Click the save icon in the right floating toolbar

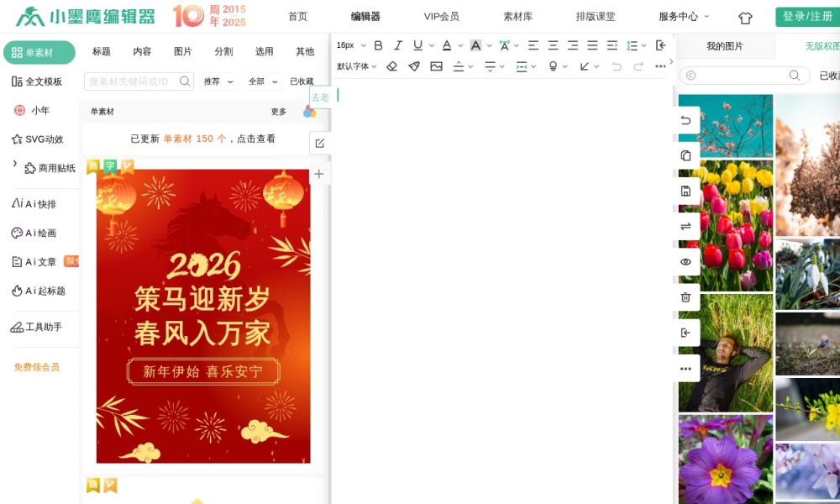(x=685, y=191)
